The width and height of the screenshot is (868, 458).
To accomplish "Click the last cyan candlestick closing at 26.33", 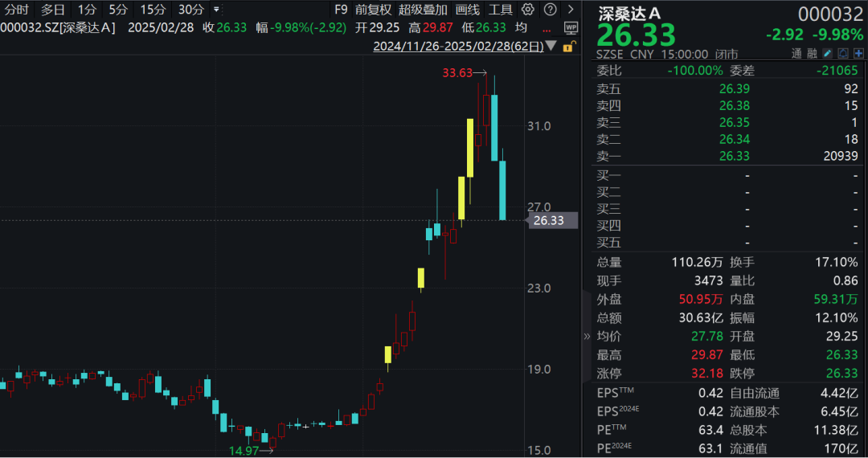I will point(502,190).
